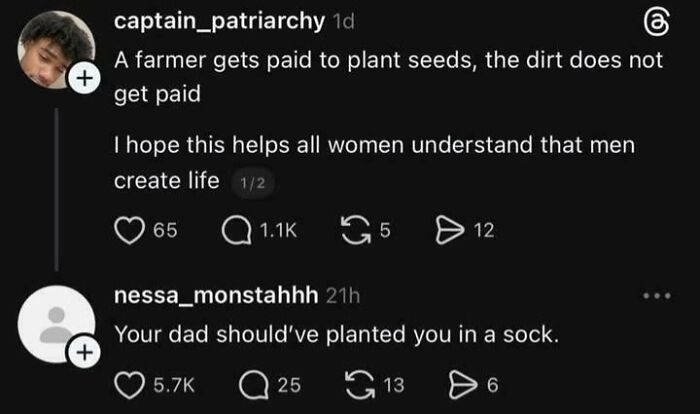View captain_patriarchy's profile picture
Image resolution: width=700 pixels, height=414 pixels.
pyautogui.click(x=54, y=50)
